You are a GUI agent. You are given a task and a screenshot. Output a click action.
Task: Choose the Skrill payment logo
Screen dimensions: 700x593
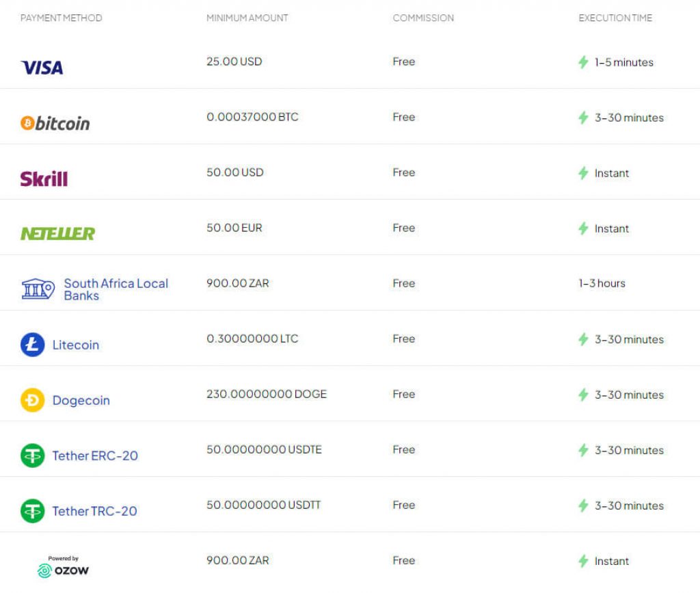(x=44, y=179)
